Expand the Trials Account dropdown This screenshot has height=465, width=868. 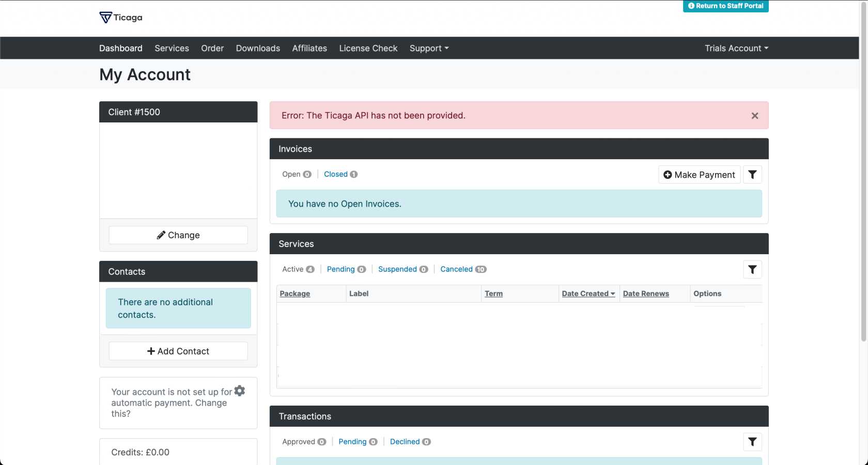tap(736, 48)
